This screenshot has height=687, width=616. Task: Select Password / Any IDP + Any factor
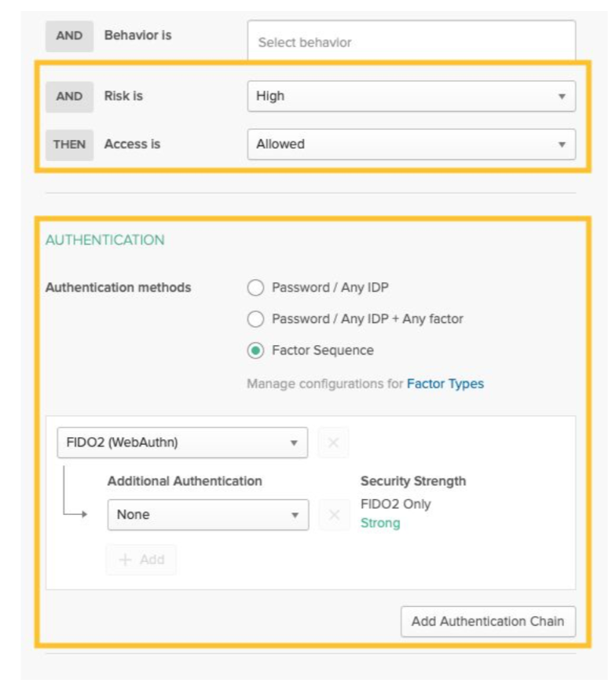click(255, 319)
